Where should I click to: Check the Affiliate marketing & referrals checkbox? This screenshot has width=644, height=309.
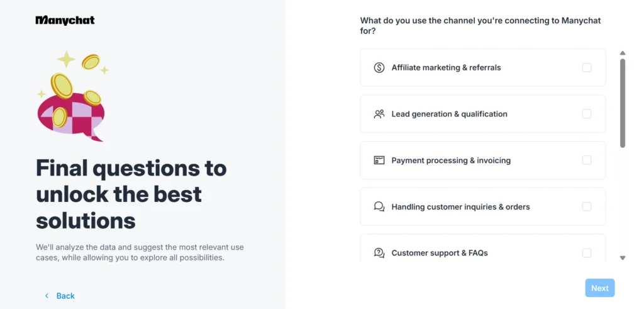pos(587,67)
